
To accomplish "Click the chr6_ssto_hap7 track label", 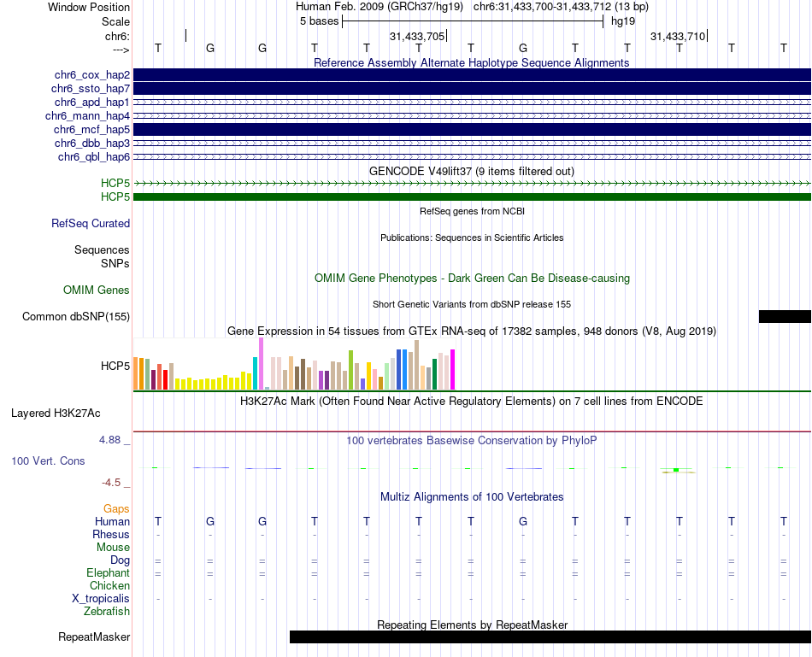I will (90, 89).
